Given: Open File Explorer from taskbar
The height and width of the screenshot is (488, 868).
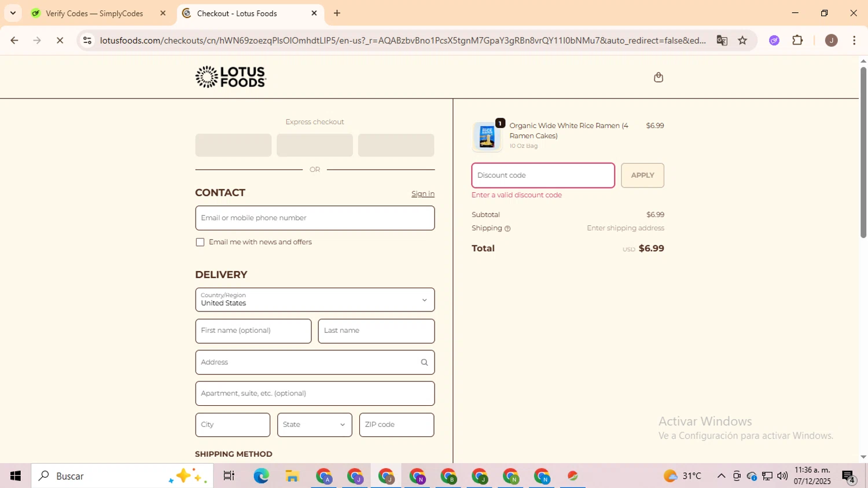Looking at the screenshot, I should [x=292, y=476].
